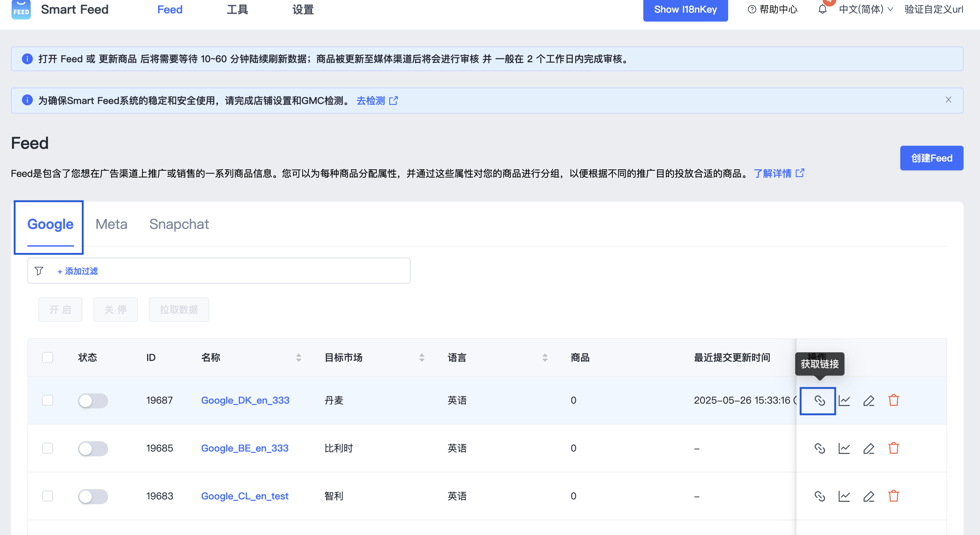Edit the Google_BE_en_333 feed

coord(868,448)
